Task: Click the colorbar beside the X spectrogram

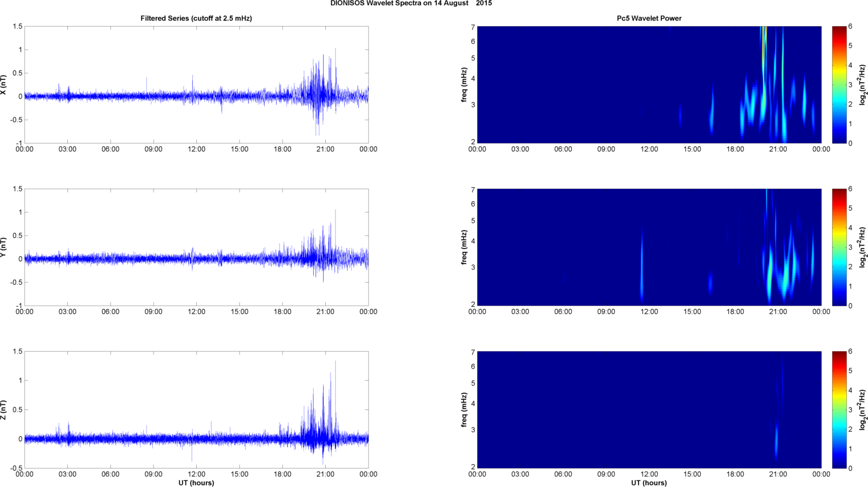Action: (x=839, y=85)
